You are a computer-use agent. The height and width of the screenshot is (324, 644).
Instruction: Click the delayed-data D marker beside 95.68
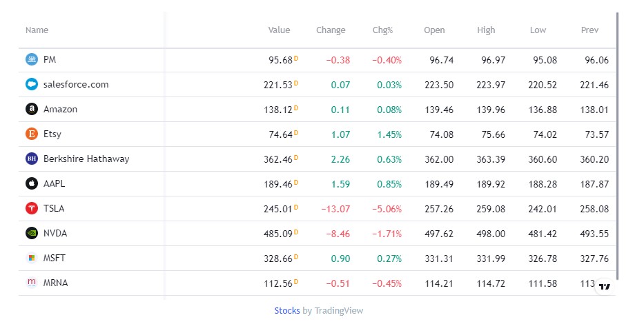tap(296, 58)
